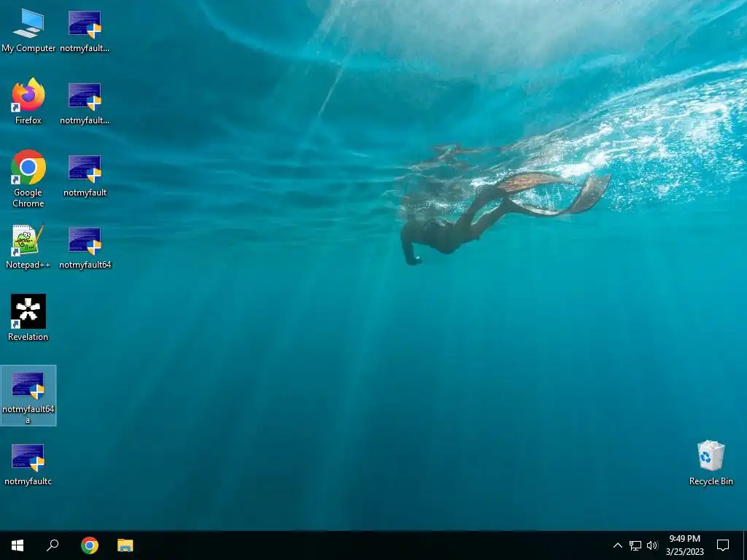Open the clock showing 9:49 PM
The width and height of the screenshot is (747, 560).
point(684,545)
